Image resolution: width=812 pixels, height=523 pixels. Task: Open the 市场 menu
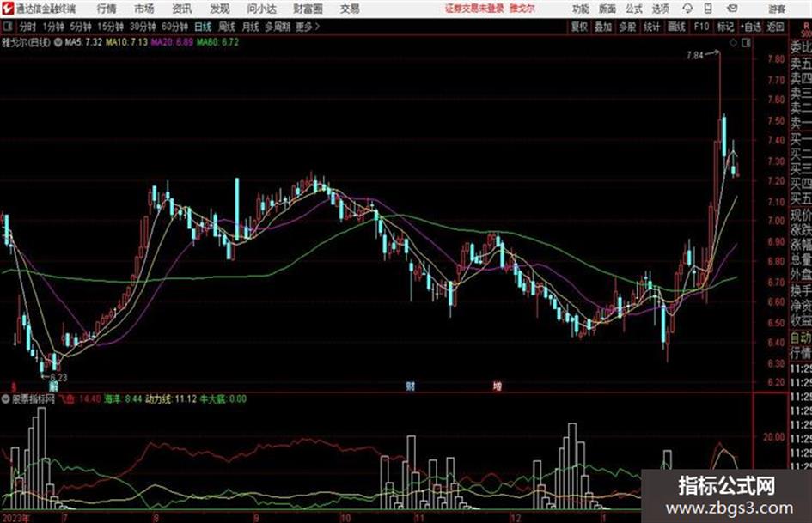click(144, 9)
